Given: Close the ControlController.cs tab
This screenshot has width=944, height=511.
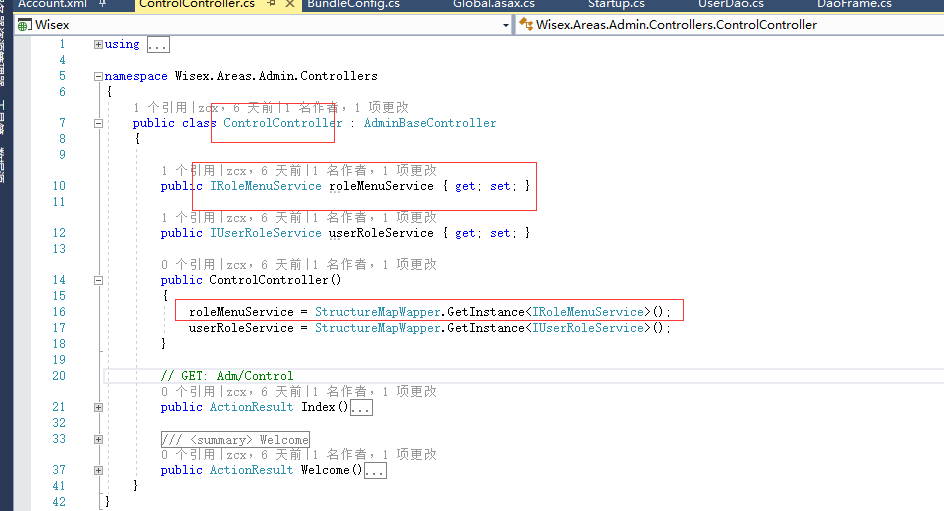Looking at the screenshot, I should (290, 4).
